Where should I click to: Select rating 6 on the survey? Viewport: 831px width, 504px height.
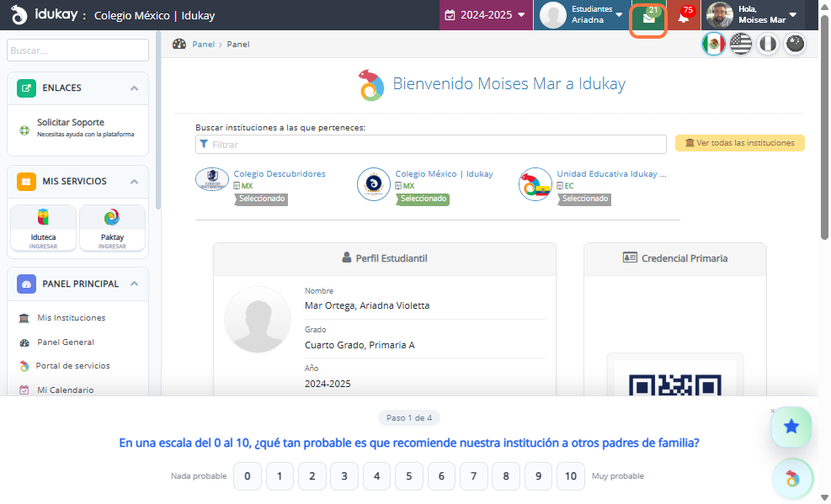441,476
